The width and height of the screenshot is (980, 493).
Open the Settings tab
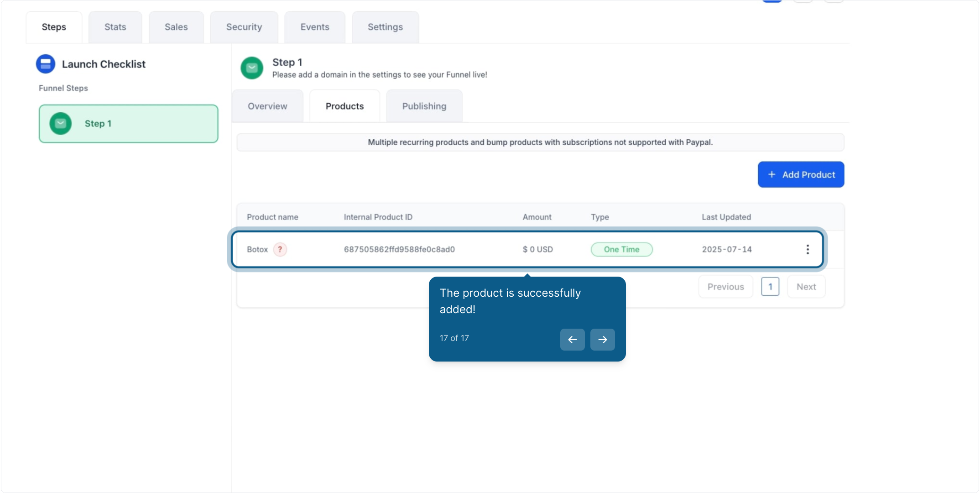pyautogui.click(x=386, y=27)
